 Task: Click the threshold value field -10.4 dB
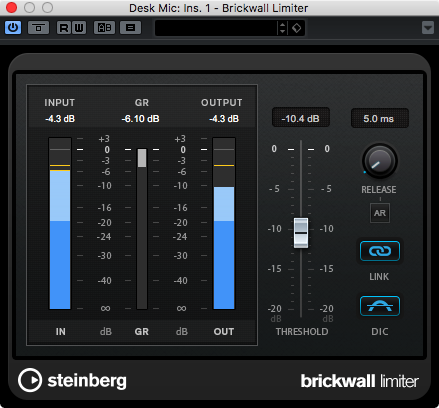click(x=301, y=118)
